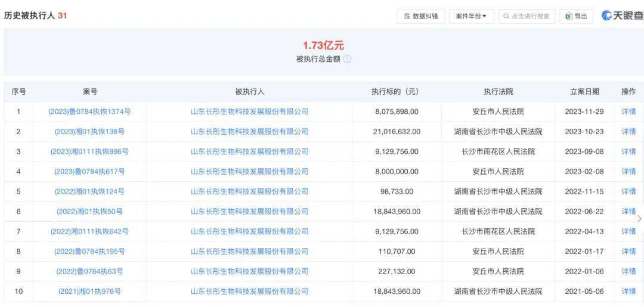Click company name link in row 5
Screen dimensions: 644x307
pyautogui.click(x=249, y=191)
